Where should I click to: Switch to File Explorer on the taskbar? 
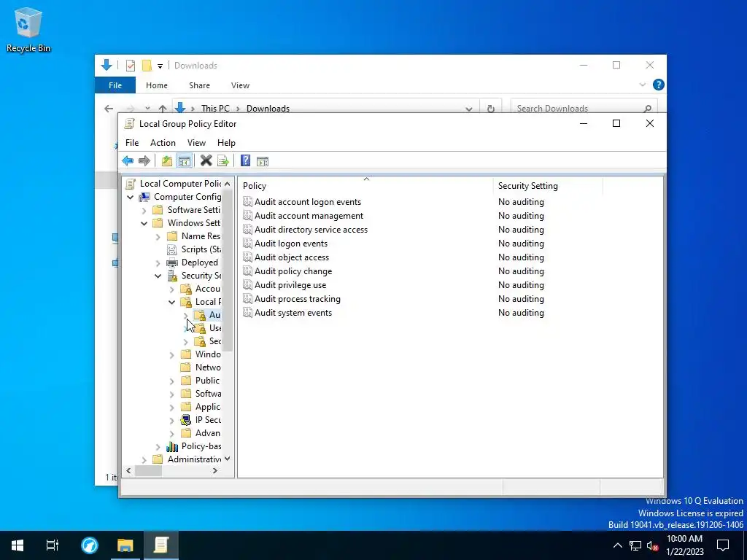[125, 545]
